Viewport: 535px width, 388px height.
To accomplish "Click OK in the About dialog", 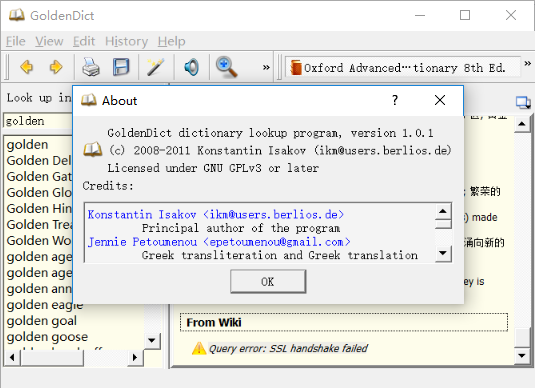I will [268, 282].
